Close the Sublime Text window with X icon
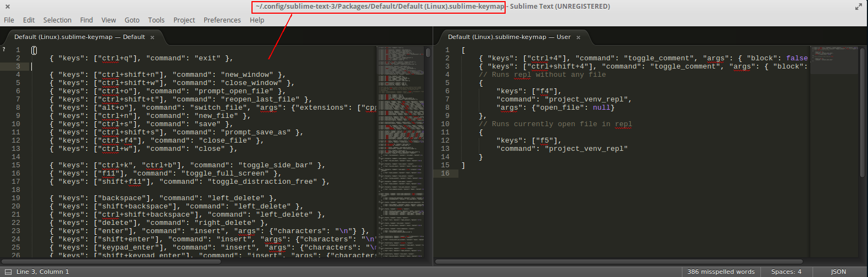 click(x=7, y=7)
